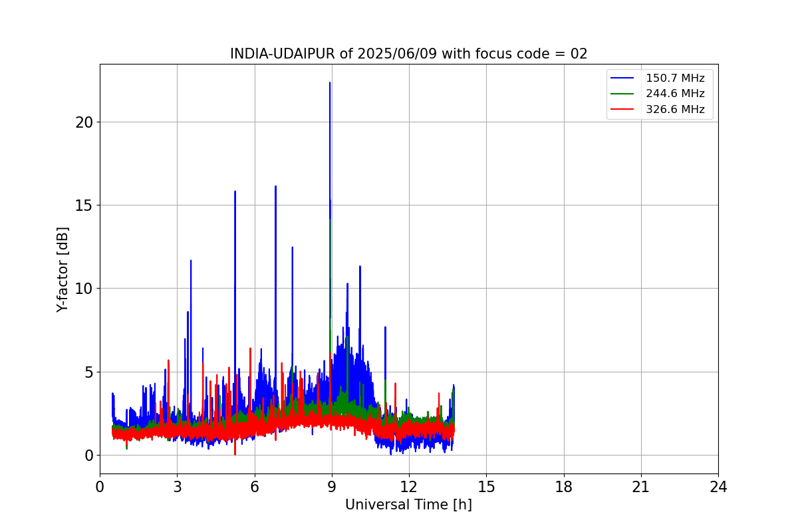
Task: Click x-axis tick label '12'
Action: [409, 487]
